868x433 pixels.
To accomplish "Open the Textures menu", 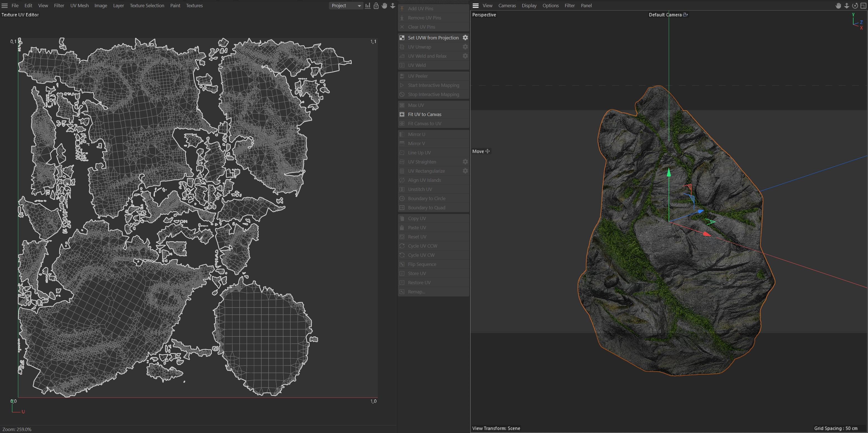I will coord(194,6).
